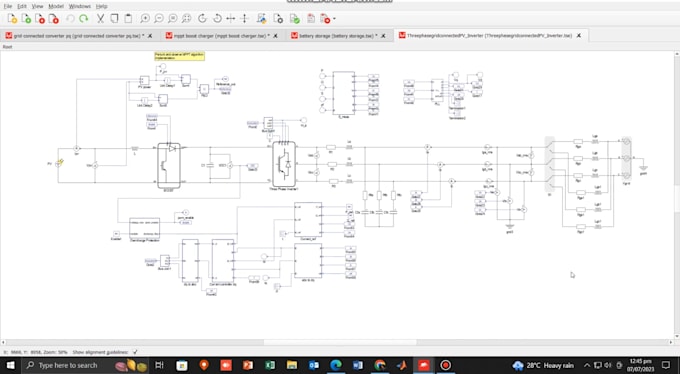Open the Windows Start menu
Screen dimensions: 680x374
[10, 365]
